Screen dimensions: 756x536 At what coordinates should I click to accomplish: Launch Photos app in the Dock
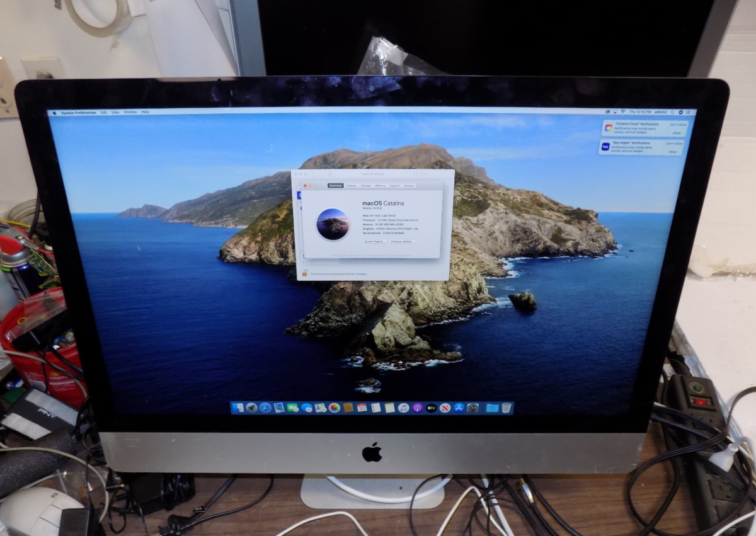[335, 408]
